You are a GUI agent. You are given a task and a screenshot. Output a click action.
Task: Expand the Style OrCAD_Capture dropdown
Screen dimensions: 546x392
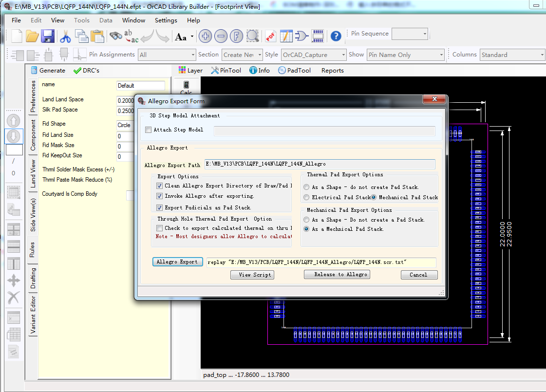click(x=343, y=55)
